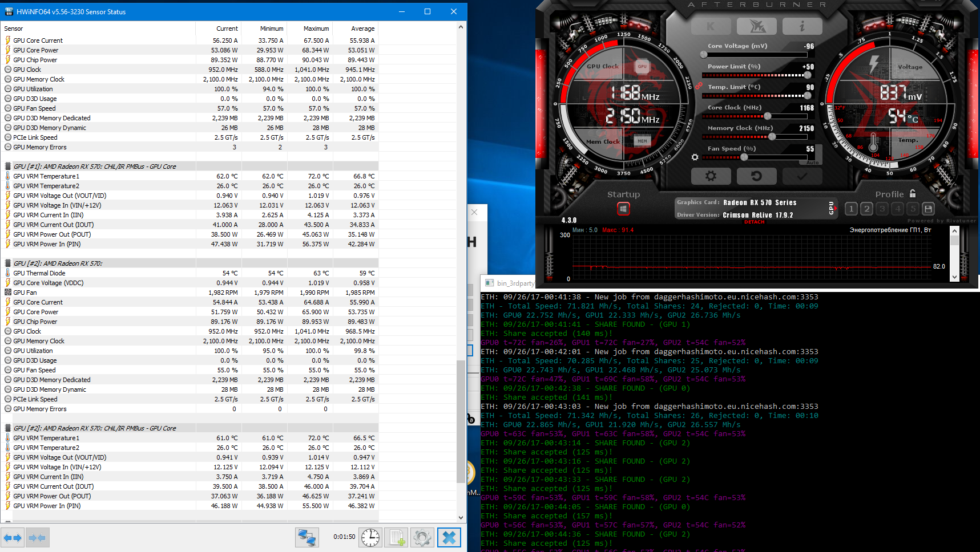Select GPU [#1] CHL/IR PMBus group header
This screenshot has height=552, width=980.
(189, 167)
